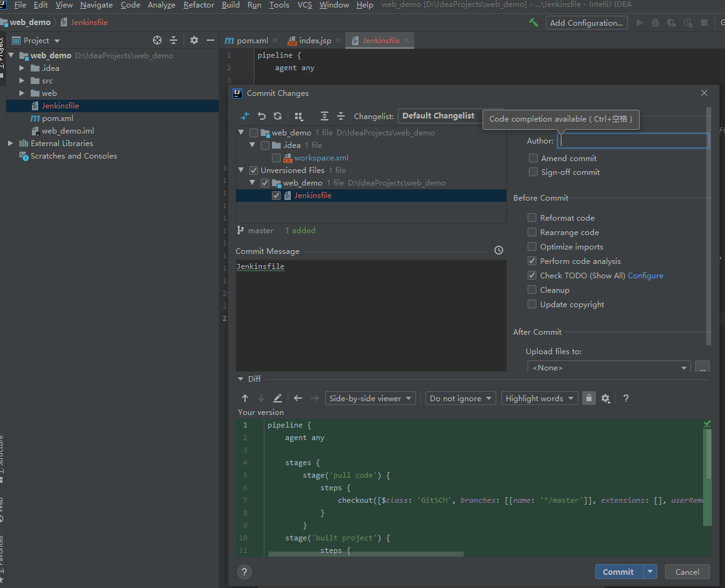Open the Highlight words dropdown
This screenshot has width=725, height=588.
tap(540, 398)
